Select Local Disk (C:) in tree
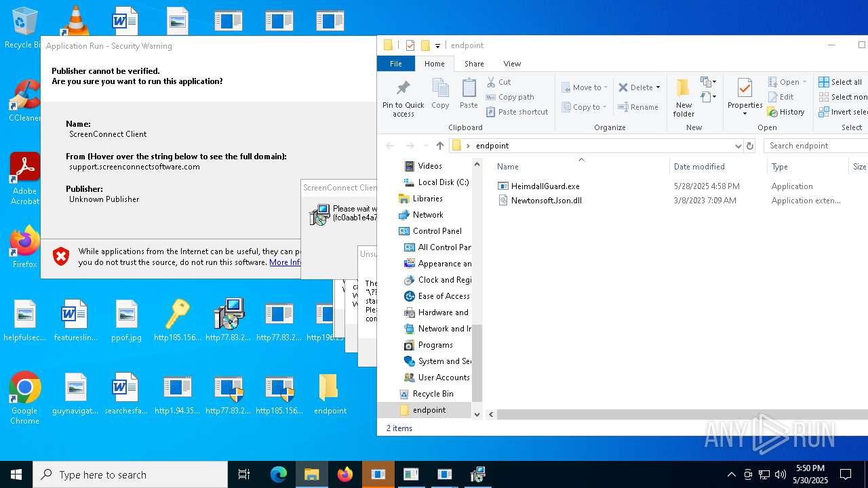Image resolution: width=868 pixels, height=488 pixels. pos(443,182)
